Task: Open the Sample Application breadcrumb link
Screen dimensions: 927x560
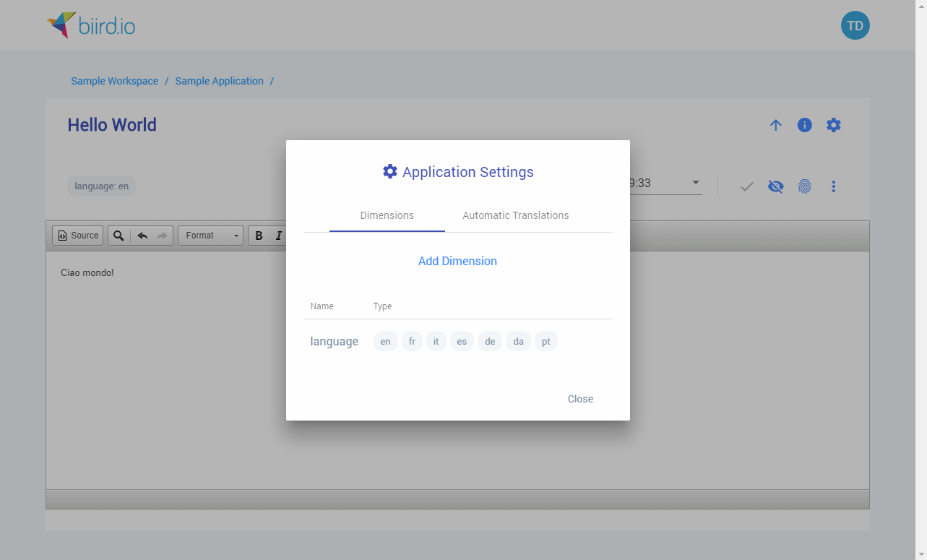Action: 219,81
